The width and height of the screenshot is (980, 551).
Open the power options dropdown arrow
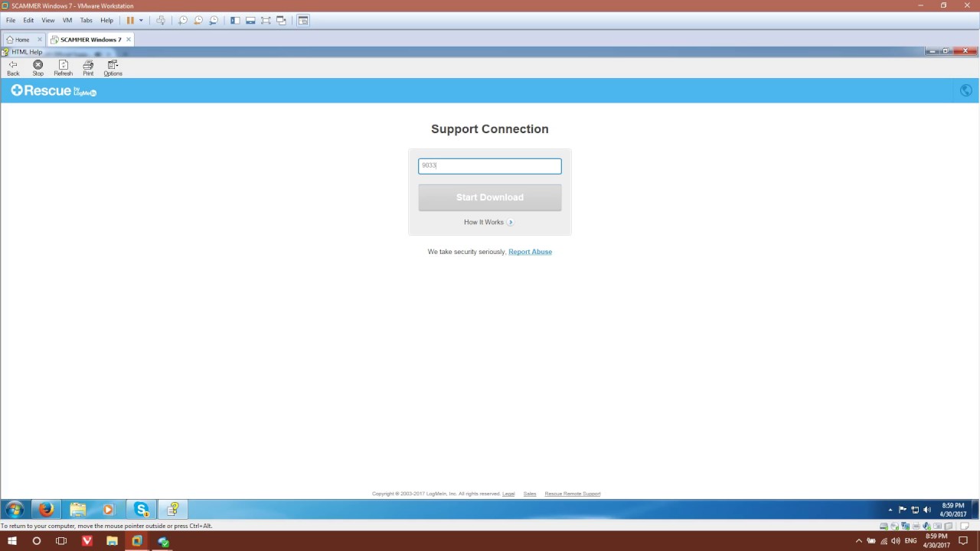pyautogui.click(x=142, y=20)
